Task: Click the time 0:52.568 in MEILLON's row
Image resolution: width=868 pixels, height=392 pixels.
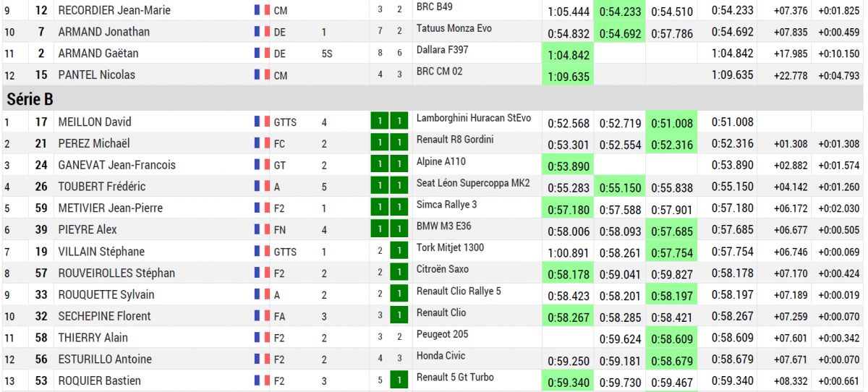Action: point(569,123)
